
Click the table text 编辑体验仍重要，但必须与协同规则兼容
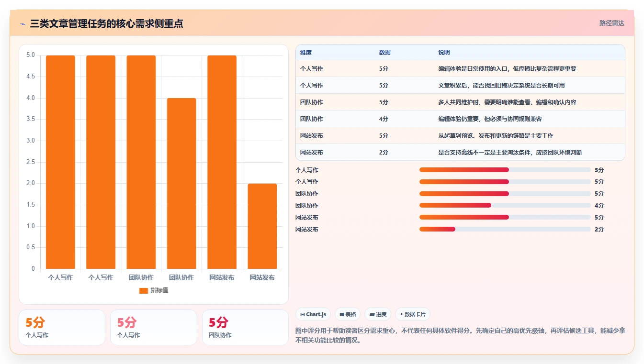[x=490, y=119]
